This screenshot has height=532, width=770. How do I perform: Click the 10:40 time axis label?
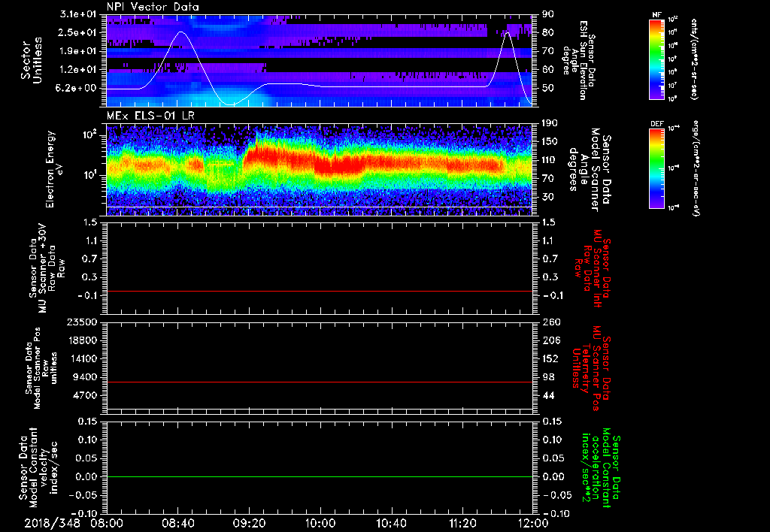(391, 523)
